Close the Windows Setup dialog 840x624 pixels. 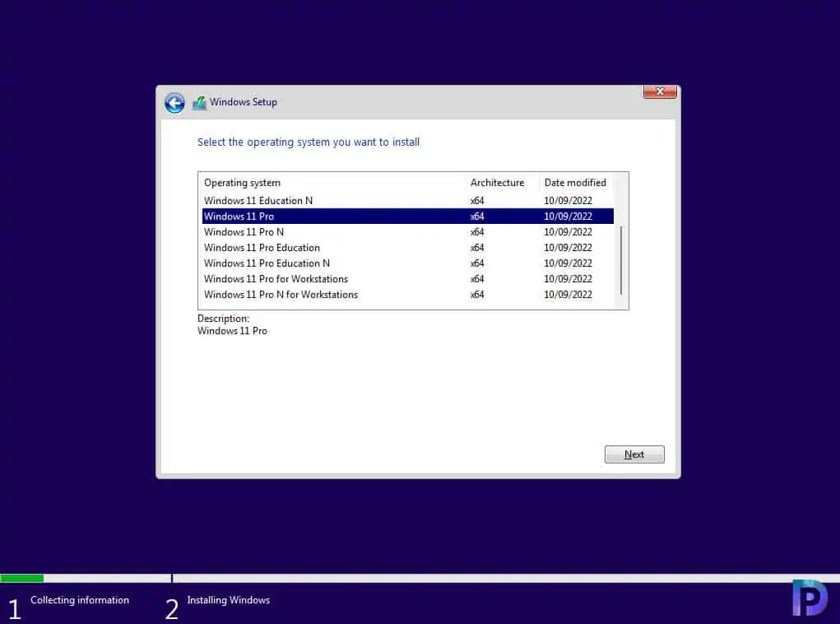coord(660,91)
